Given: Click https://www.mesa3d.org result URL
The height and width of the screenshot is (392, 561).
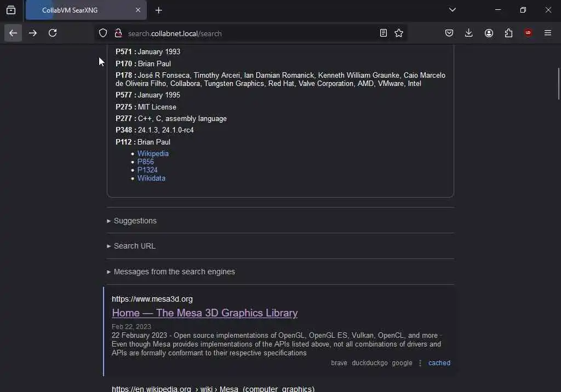Looking at the screenshot, I should [152, 299].
